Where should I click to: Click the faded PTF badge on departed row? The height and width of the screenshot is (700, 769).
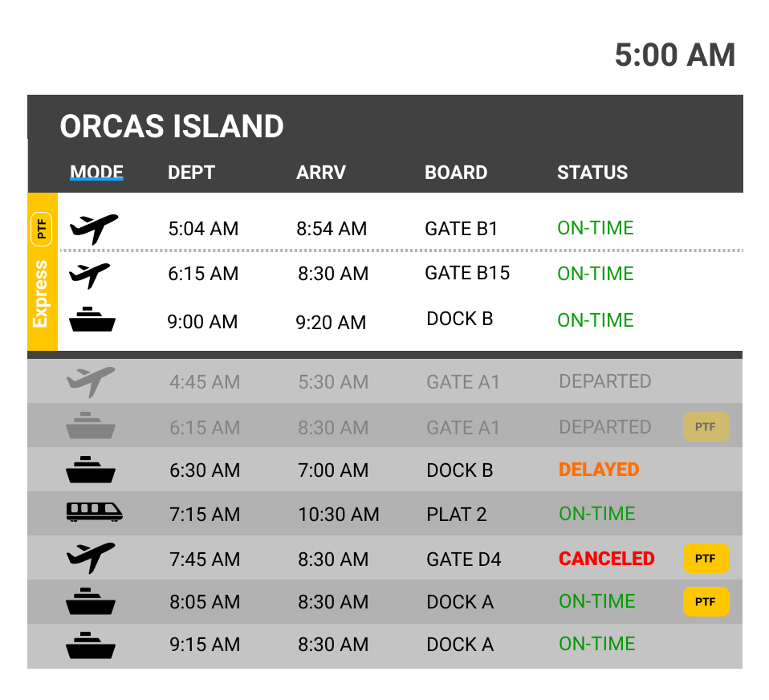[706, 427]
